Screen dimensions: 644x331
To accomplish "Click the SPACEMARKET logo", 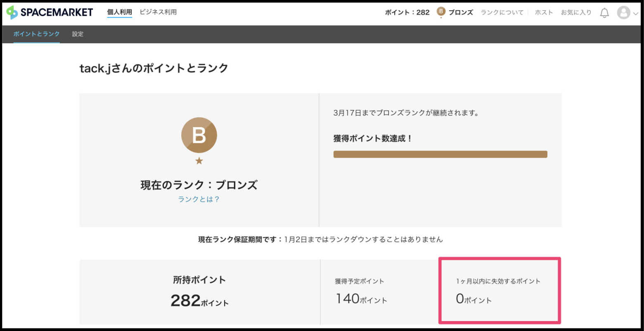I will point(50,12).
